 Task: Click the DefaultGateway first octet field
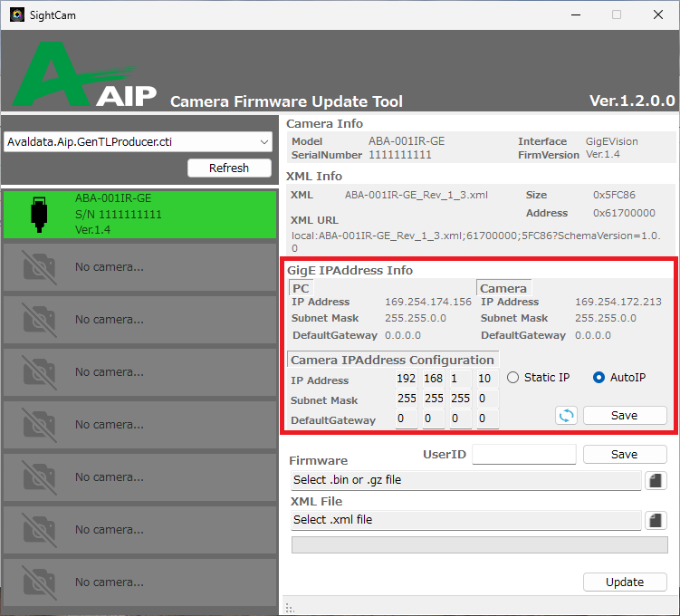pyautogui.click(x=407, y=419)
